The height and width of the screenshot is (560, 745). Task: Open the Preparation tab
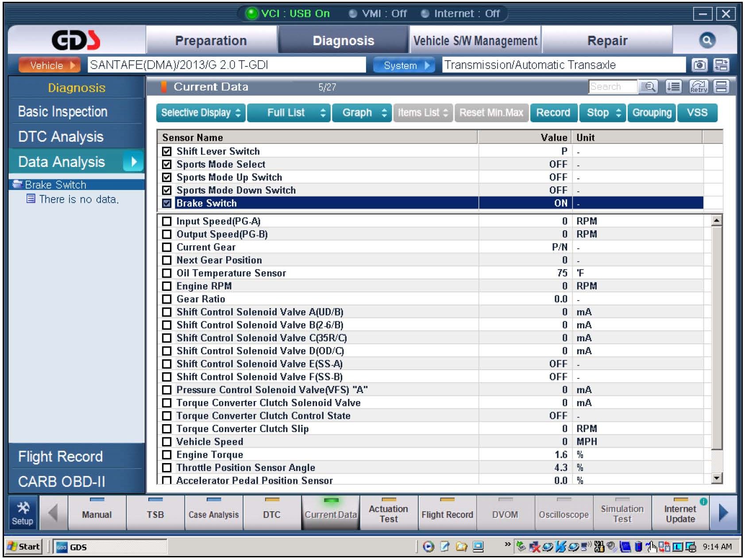[211, 41]
